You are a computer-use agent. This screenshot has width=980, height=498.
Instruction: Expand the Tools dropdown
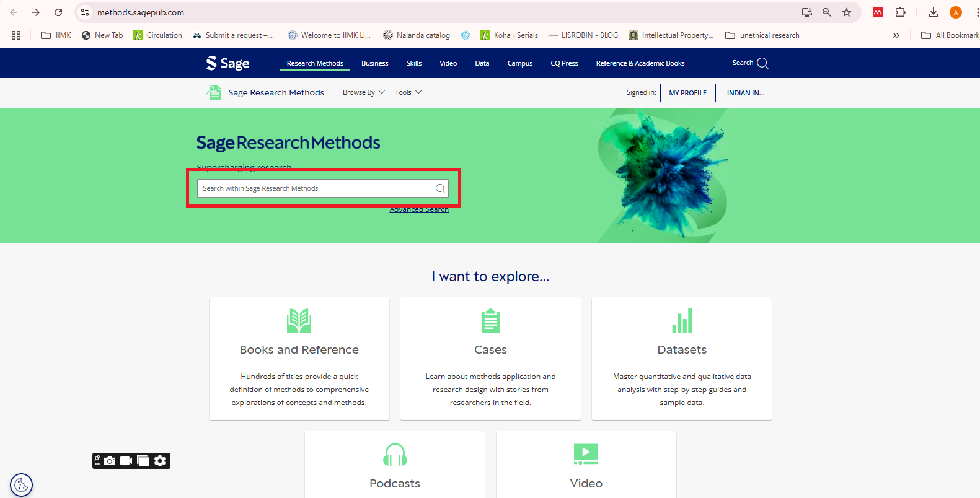[x=408, y=92]
